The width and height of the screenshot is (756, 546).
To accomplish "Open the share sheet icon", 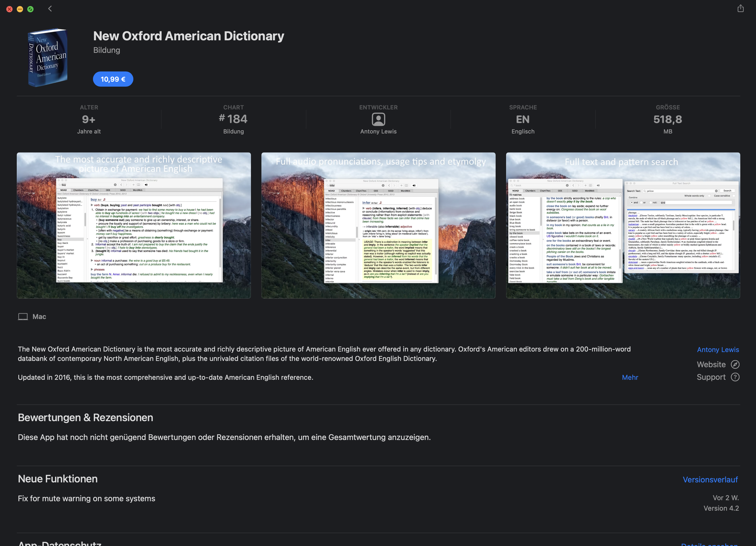I will (740, 8).
